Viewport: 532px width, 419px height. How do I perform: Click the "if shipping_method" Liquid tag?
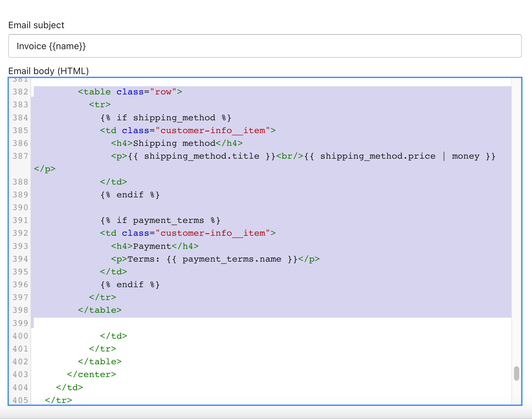166,118
